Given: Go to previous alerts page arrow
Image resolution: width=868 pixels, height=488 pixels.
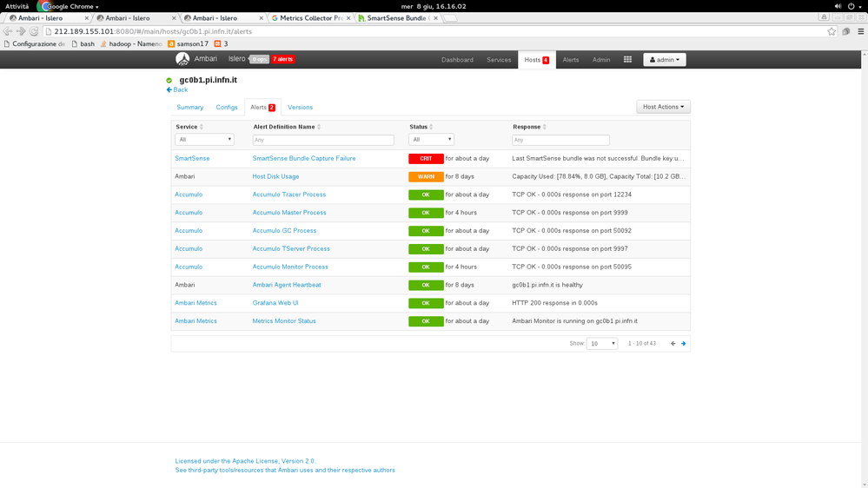Looking at the screenshot, I should [673, 344].
